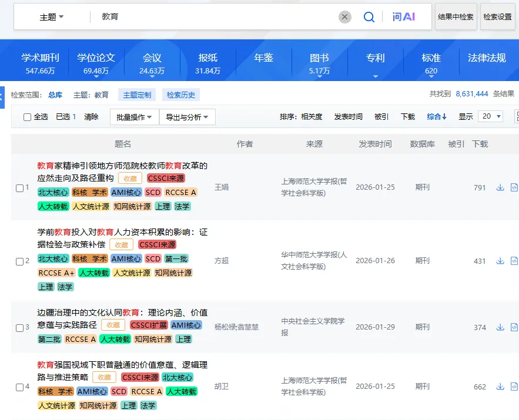Expand the 会议 tab arrow
519x420 pixels.
pyautogui.click(x=152, y=76)
